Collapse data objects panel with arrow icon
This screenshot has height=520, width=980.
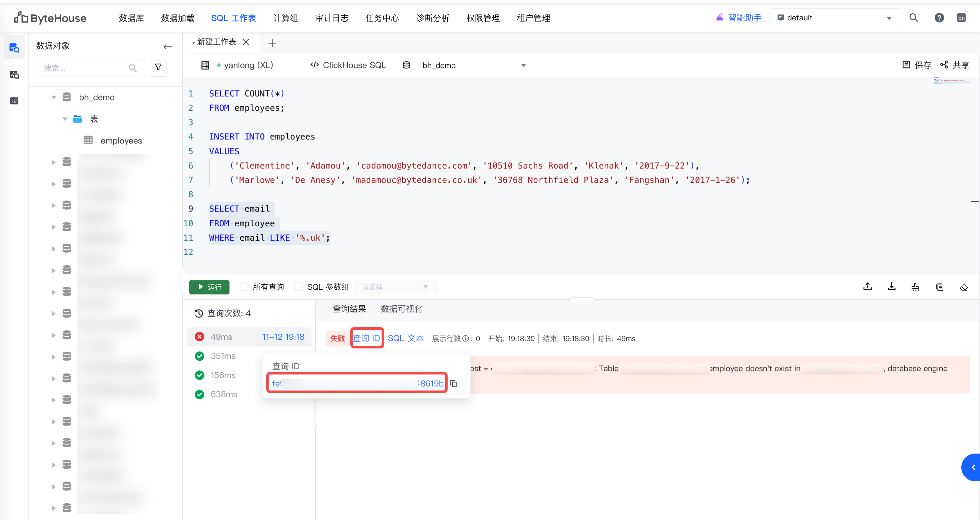[167, 46]
